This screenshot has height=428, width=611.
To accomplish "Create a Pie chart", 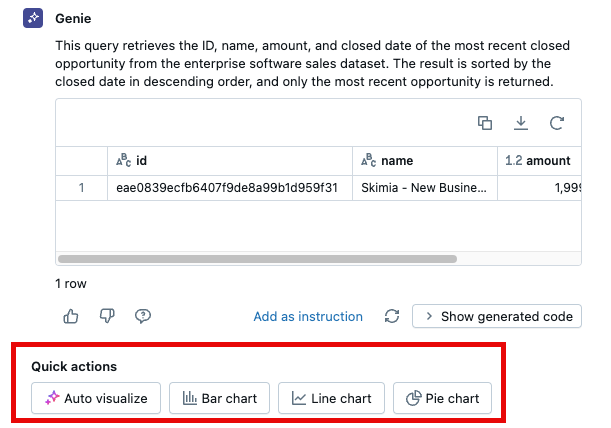I will (443, 398).
